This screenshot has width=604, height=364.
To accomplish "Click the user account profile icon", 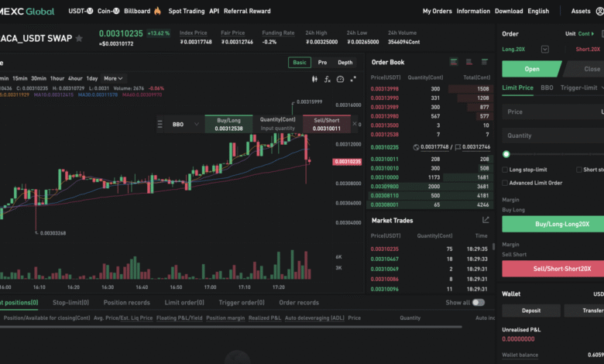I will pos(600,11).
